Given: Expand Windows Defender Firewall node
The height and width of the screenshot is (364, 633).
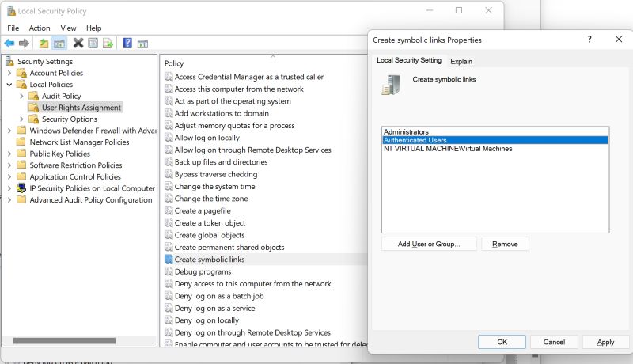Looking at the screenshot, I should [x=9, y=131].
